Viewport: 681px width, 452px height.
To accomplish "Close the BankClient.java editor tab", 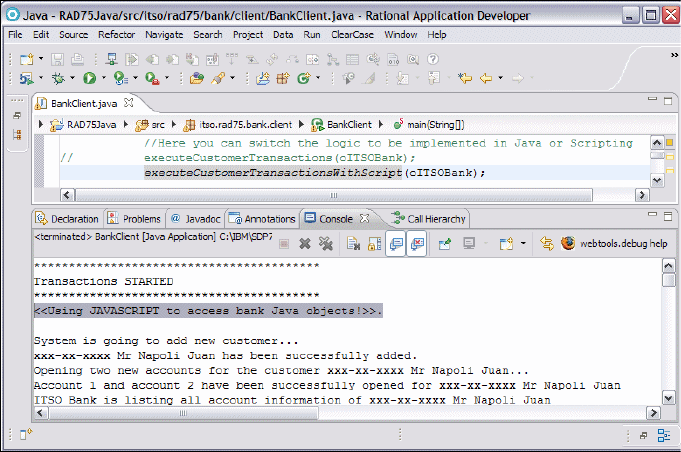I will click(129, 102).
